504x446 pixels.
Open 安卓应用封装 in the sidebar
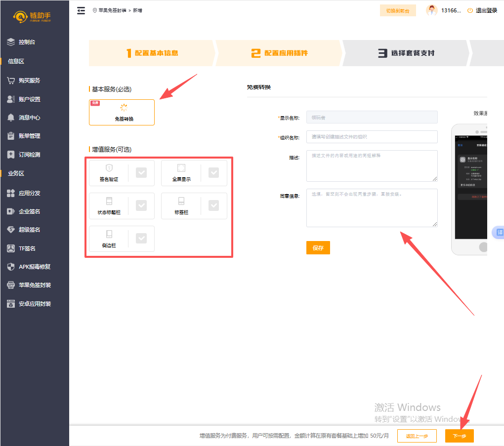pos(34,304)
